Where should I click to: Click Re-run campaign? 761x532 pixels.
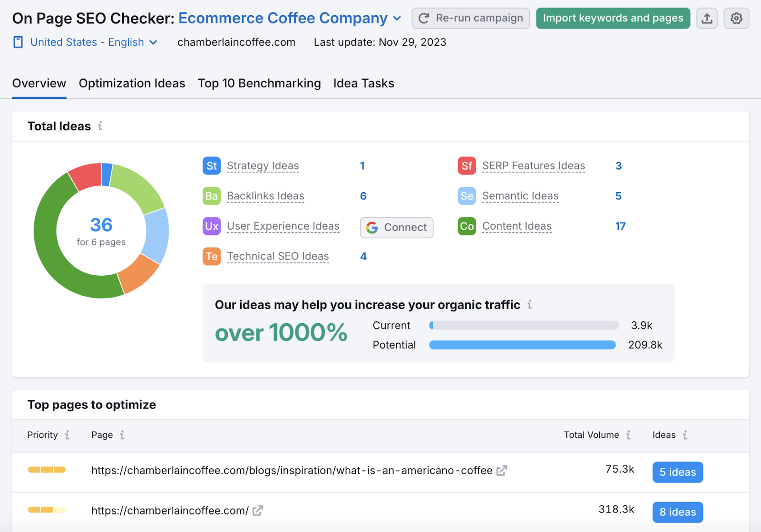click(x=470, y=18)
